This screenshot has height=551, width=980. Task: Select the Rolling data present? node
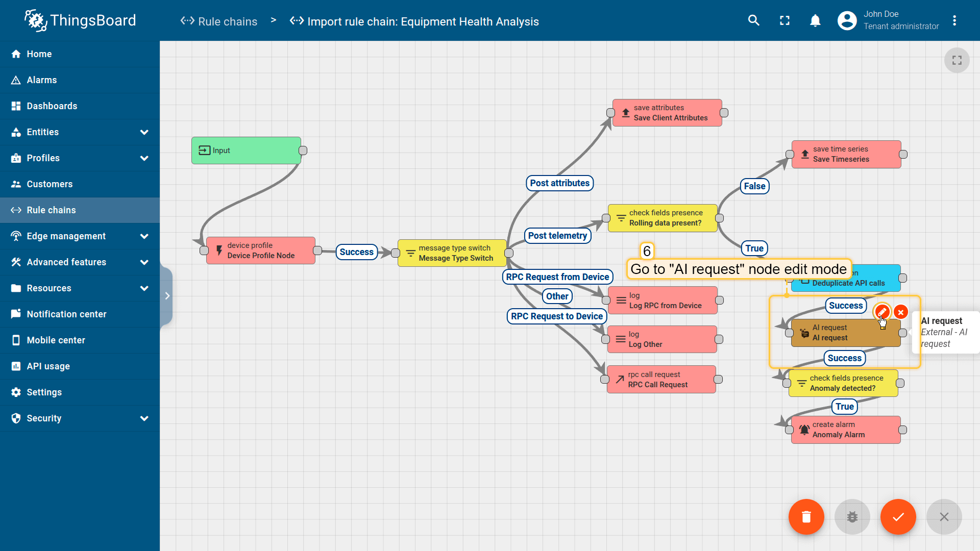click(x=663, y=218)
